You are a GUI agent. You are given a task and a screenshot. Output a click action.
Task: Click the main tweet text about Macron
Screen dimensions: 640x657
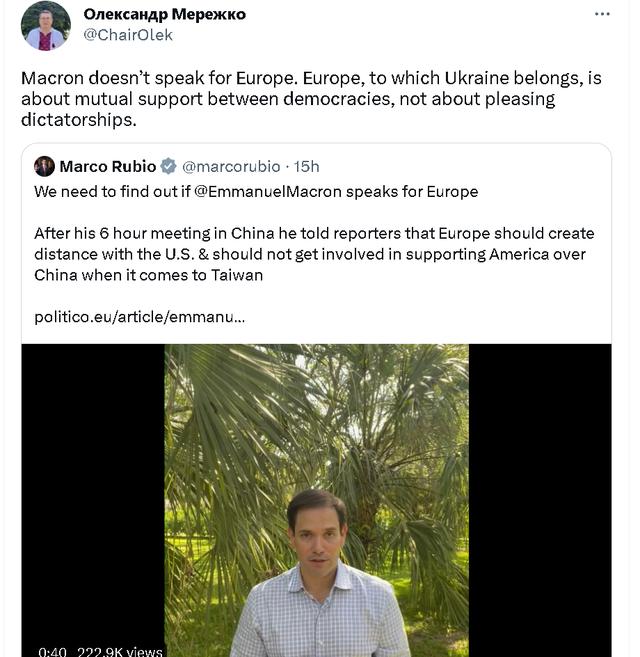coord(310,98)
